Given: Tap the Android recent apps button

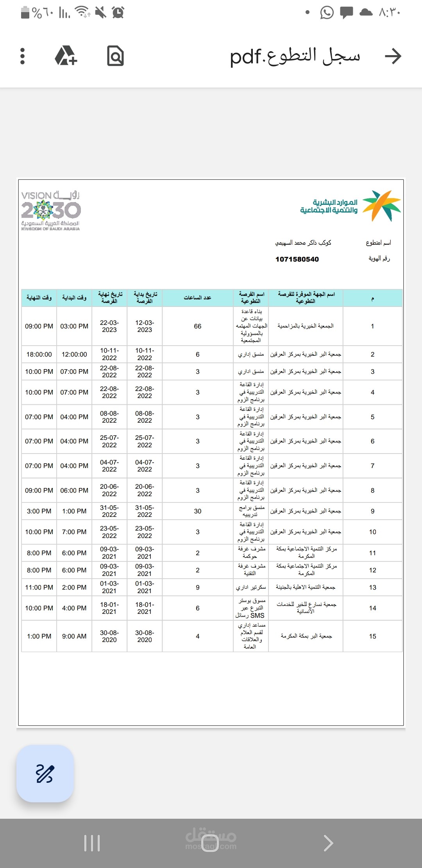Looking at the screenshot, I should [92, 843].
